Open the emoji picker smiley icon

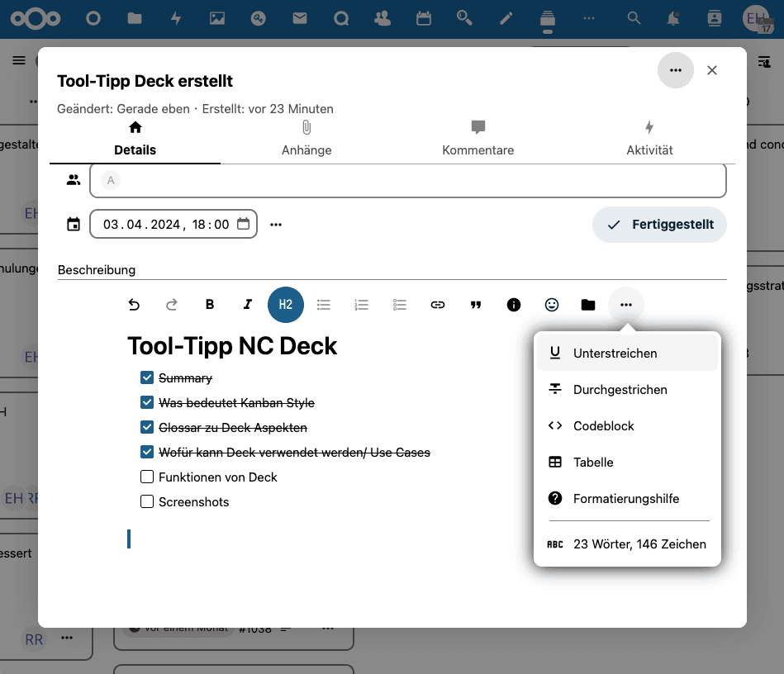[x=552, y=305]
